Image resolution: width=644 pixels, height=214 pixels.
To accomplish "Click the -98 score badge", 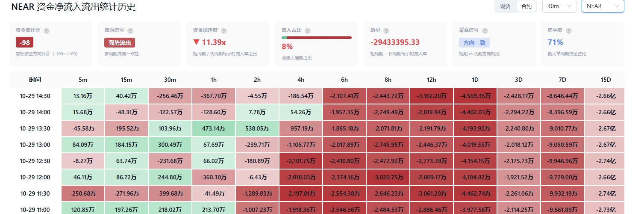I will [x=24, y=42].
